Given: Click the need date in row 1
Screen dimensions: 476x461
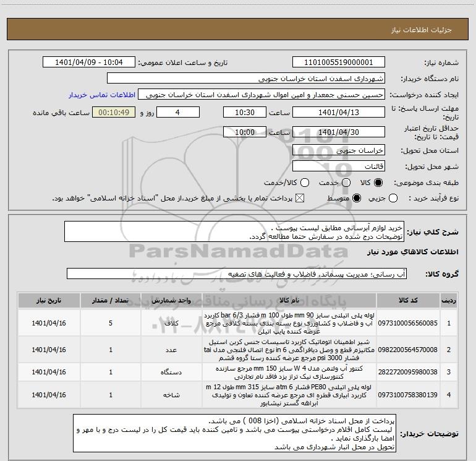Looking at the screenshot, I should click(49, 323).
